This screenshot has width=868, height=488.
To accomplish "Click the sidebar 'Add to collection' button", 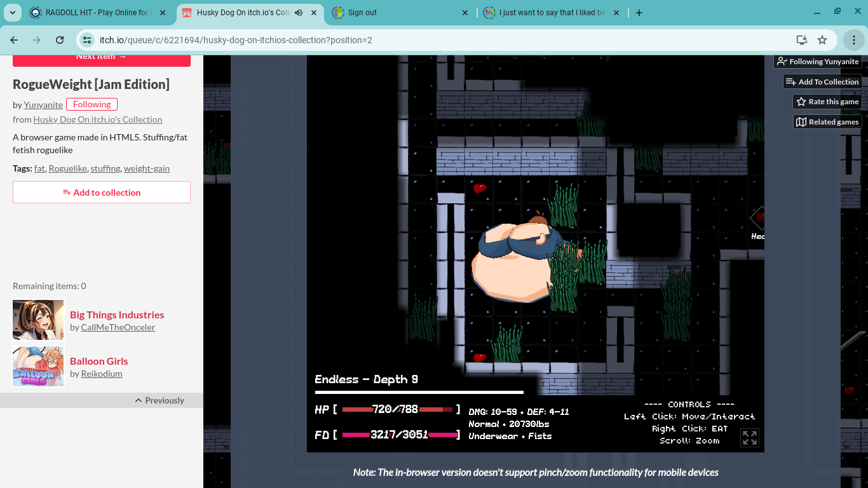I will click(x=102, y=193).
